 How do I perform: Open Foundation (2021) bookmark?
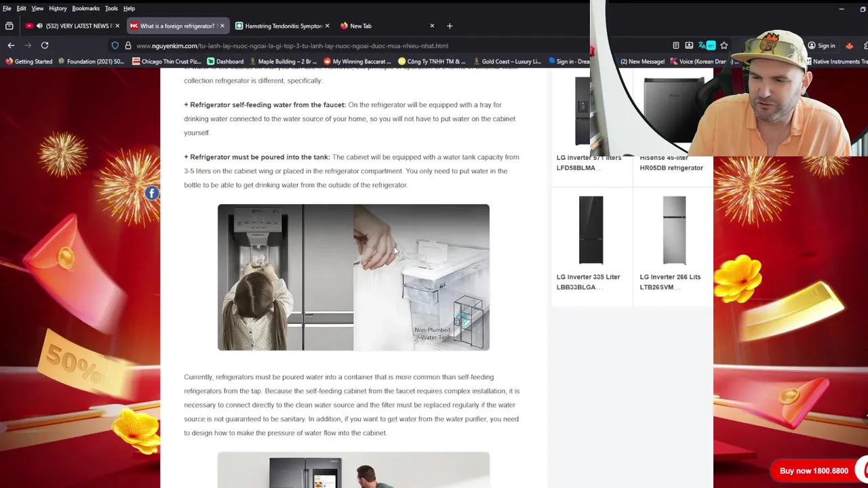click(x=91, y=61)
